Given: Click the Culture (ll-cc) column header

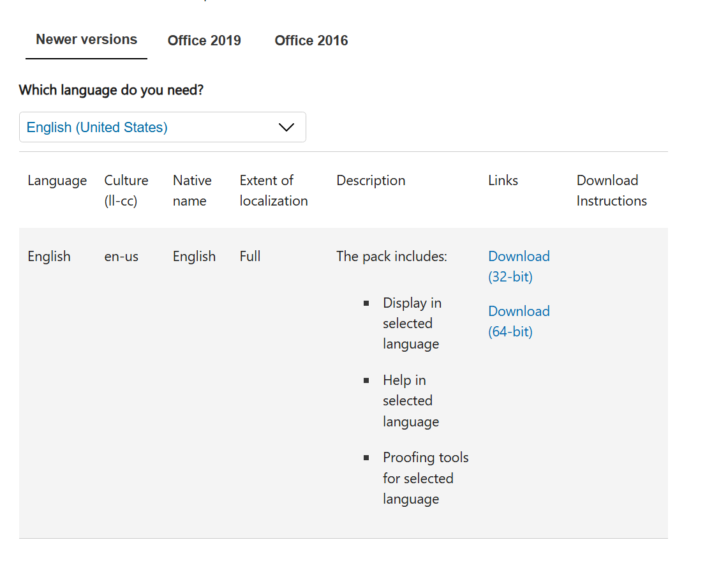Looking at the screenshot, I should 126,190.
